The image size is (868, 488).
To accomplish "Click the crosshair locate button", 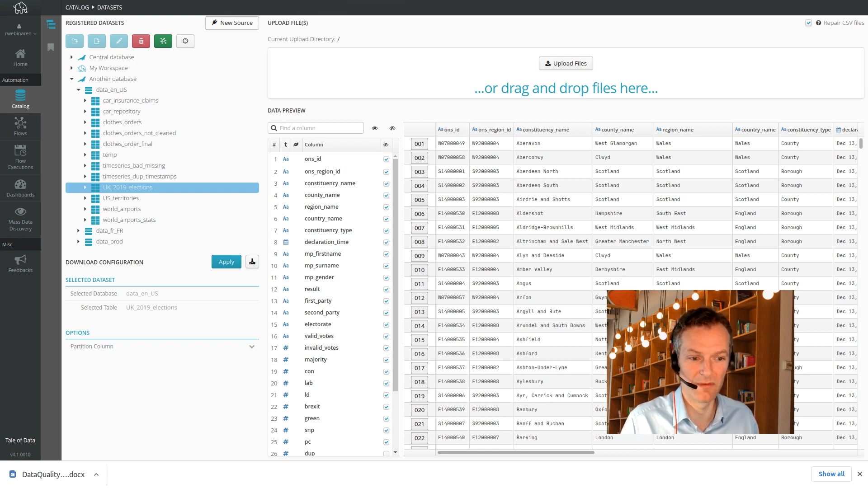I will (185, 41).
